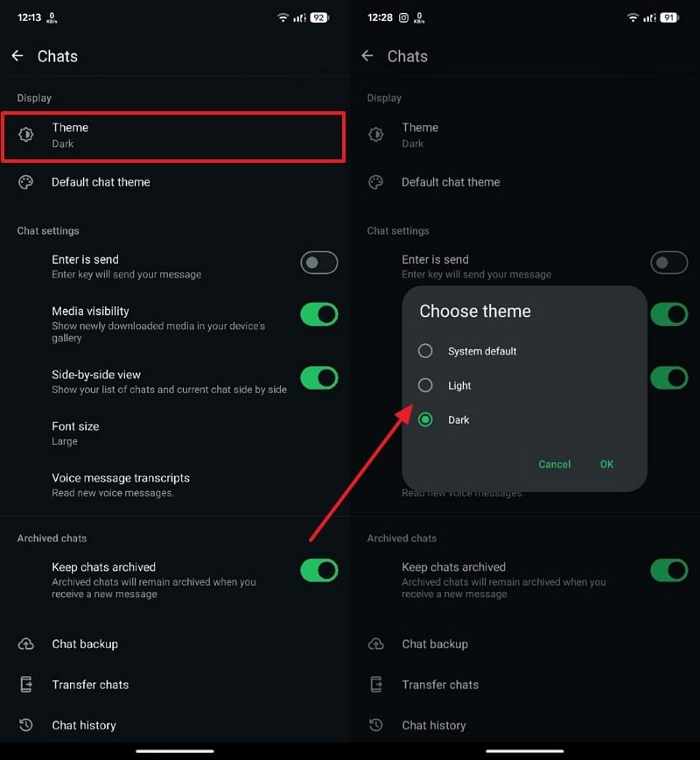Turn off Side-by-side view
Screen dimensions: 700x760
click(318, 378)
